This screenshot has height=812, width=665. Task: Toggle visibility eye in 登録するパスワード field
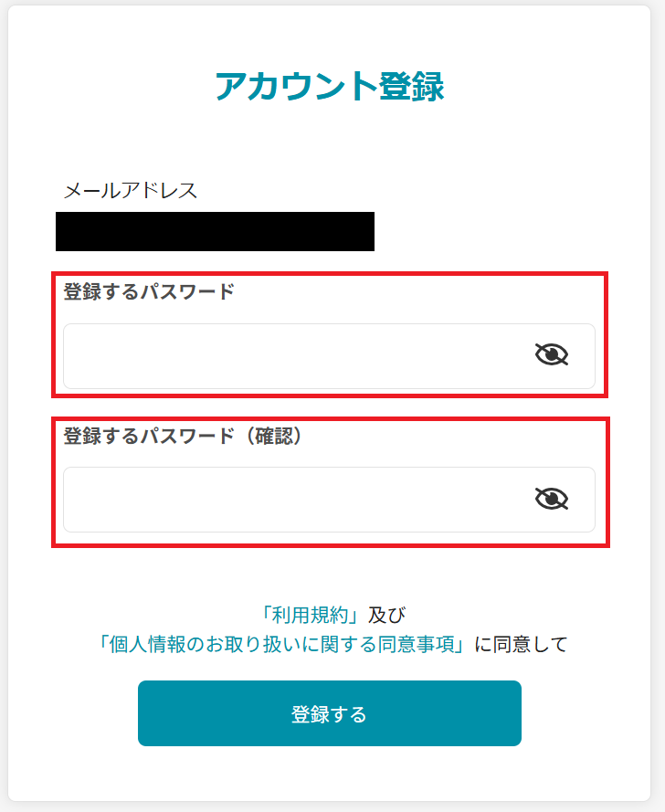[x=551, y=354]
